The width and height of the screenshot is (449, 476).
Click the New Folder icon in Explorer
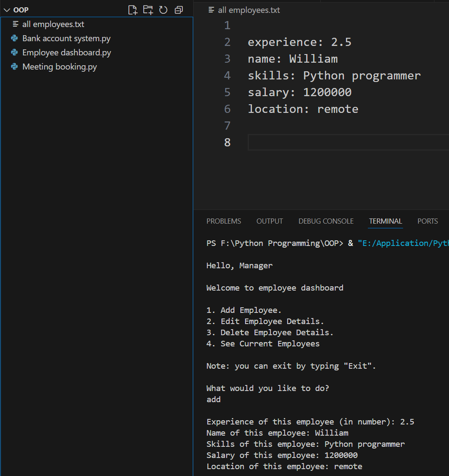pos(148,10)
